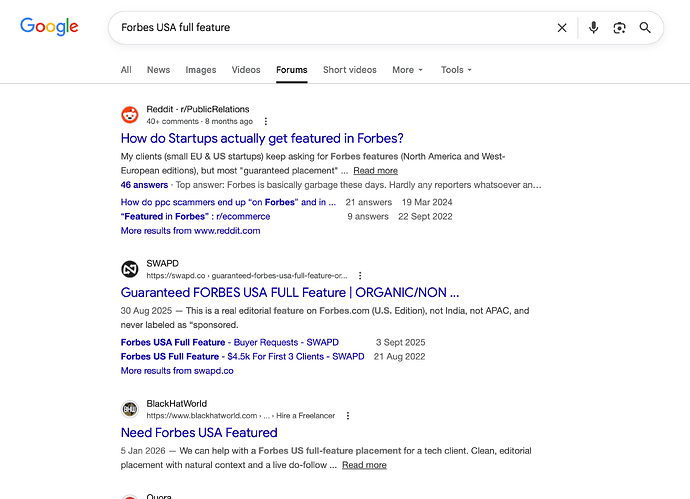Clear the search query with the X icon
The image size is (690, 499).
coord(562,28)
